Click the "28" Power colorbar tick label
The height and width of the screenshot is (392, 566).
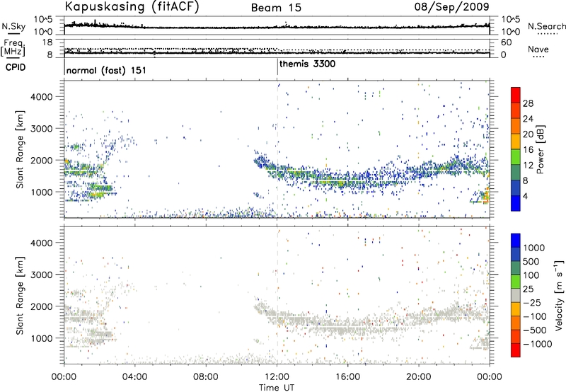[528, 103]
